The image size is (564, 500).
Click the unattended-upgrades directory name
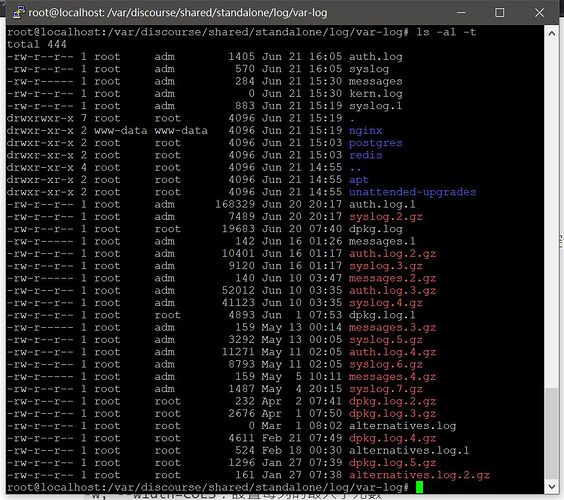(413, 192)
